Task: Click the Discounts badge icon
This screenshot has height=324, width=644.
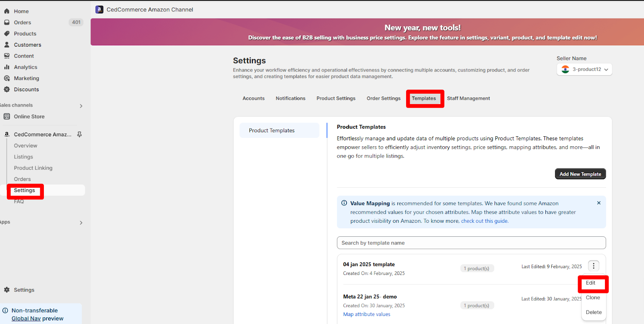Action: coord(7,89)
